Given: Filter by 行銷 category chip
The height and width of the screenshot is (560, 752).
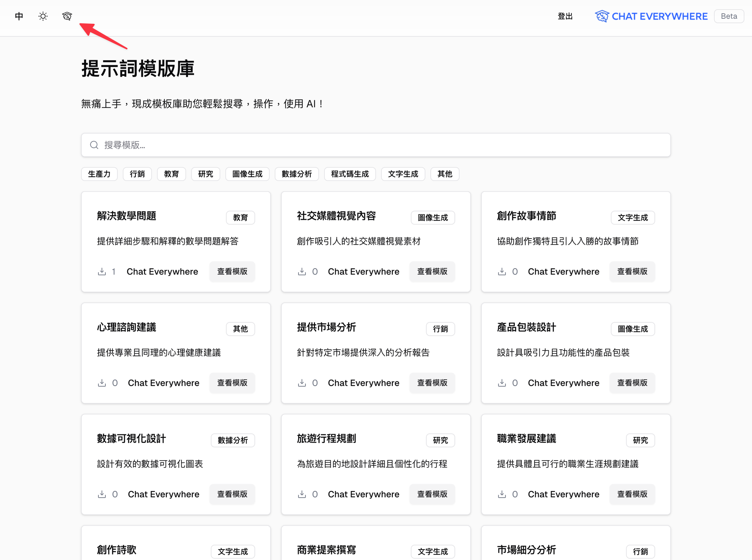Looking at the screenshot, I should (137, 174).
